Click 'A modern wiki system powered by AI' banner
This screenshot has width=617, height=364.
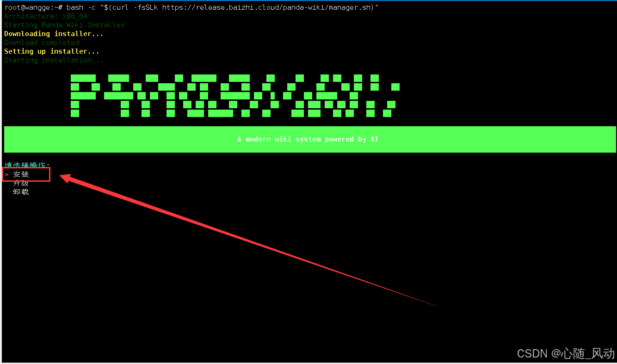tap(310, 139)
